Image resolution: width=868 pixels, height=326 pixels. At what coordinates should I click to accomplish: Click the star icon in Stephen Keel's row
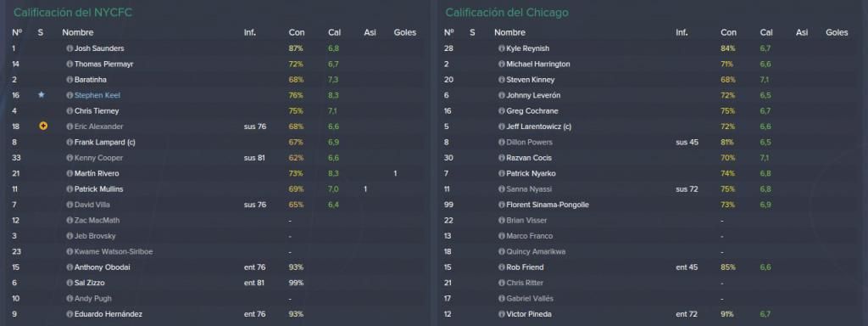41,95
